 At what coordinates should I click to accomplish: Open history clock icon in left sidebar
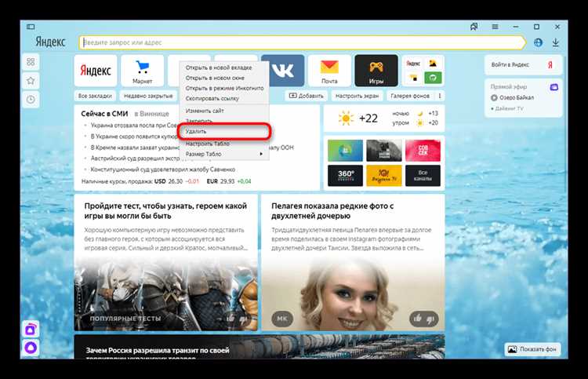click(x=31, y=100)
